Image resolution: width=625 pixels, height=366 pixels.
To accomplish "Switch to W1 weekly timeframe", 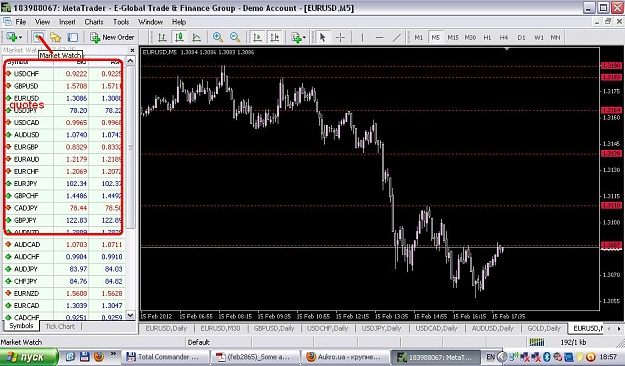I will (x=539, y=37).
